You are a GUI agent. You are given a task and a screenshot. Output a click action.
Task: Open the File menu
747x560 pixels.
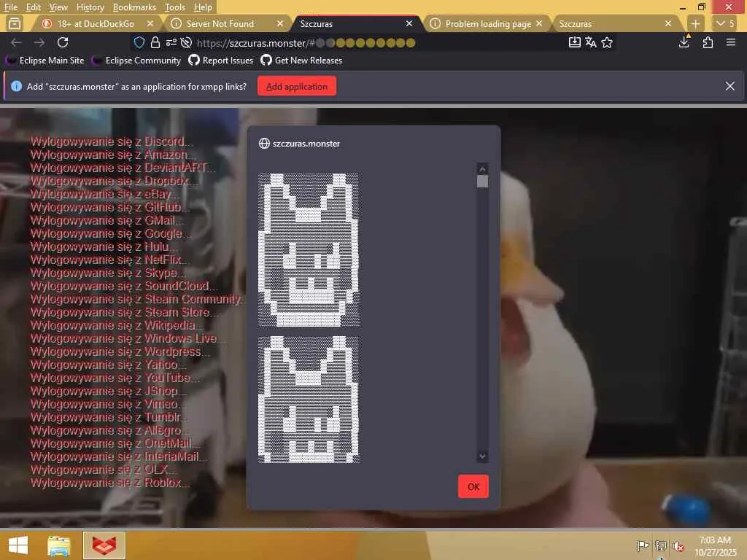(10, 7)
